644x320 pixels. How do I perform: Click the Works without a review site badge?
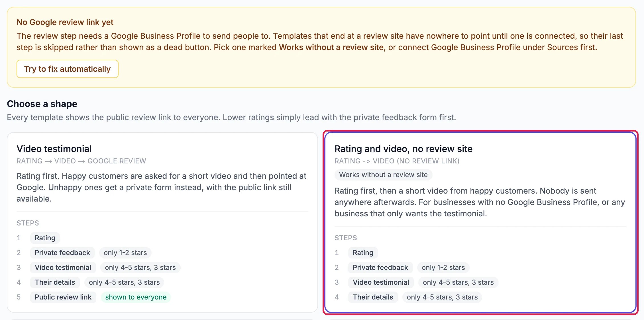click(x=383, y=175)
